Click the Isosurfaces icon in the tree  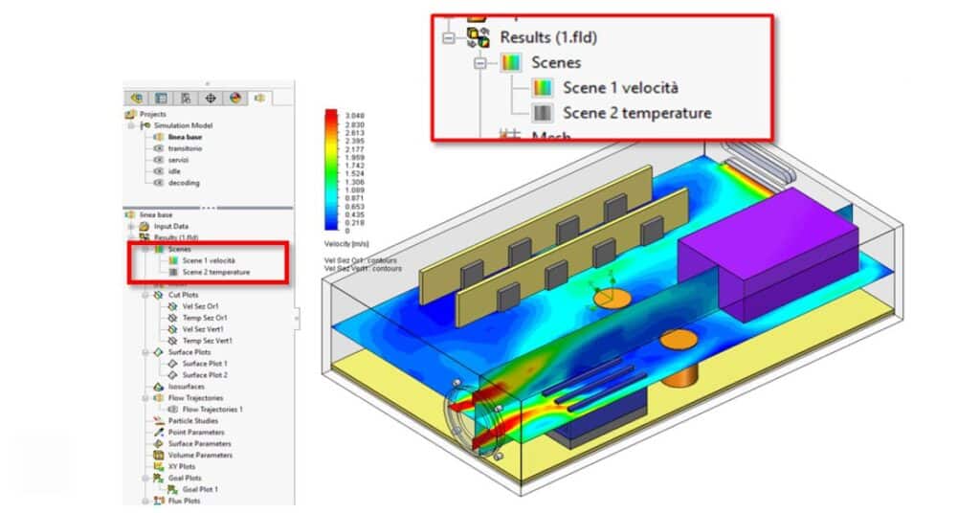coord(158,387)
